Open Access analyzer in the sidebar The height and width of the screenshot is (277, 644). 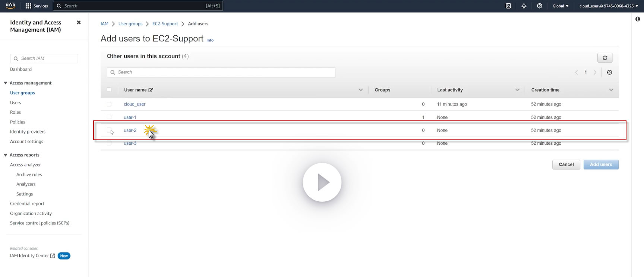point(25,165)
